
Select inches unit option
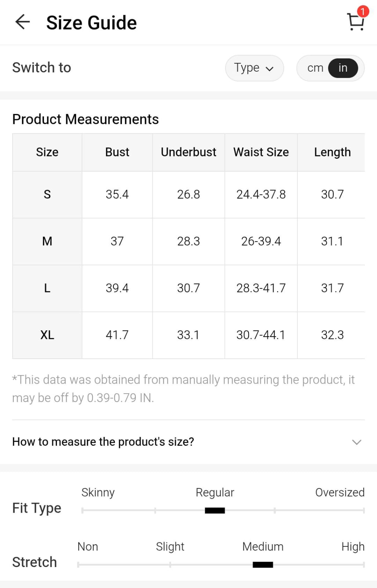(343, 68)
